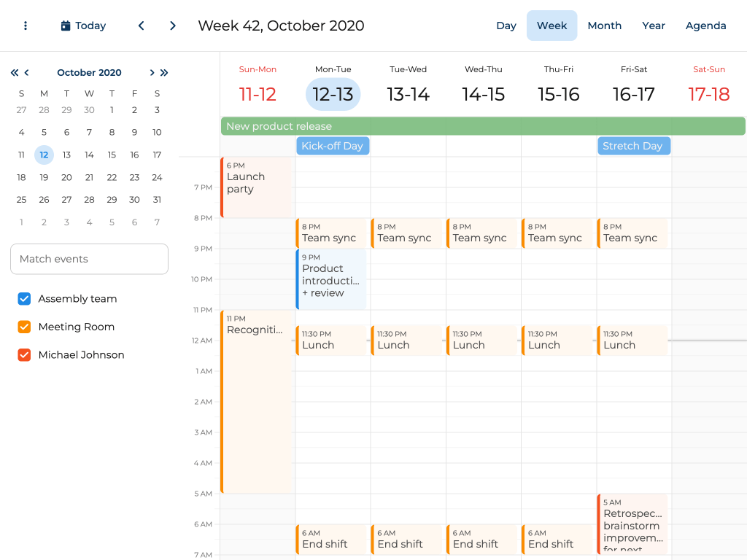Go to previous week using left arrow
Screen dimensions: 747x560
pos(141,26)
